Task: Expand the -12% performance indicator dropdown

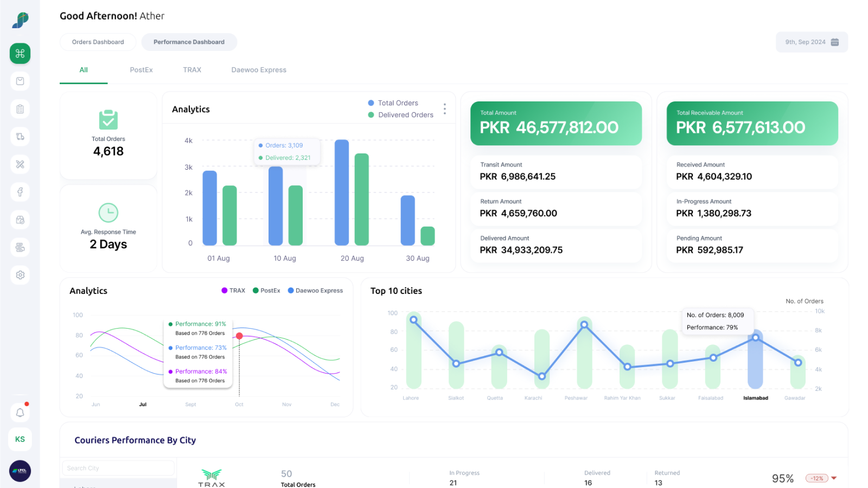Action: [x=818, y=478]
